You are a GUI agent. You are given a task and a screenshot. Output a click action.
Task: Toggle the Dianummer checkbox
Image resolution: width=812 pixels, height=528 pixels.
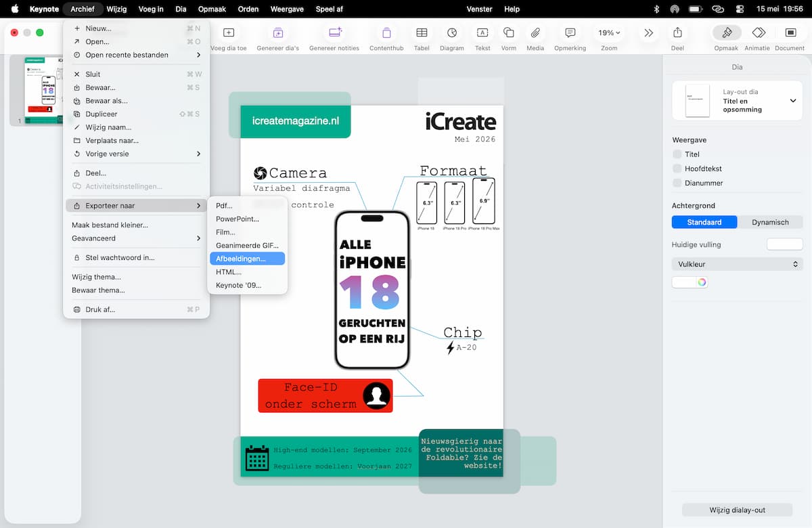[x=677, y=183]
